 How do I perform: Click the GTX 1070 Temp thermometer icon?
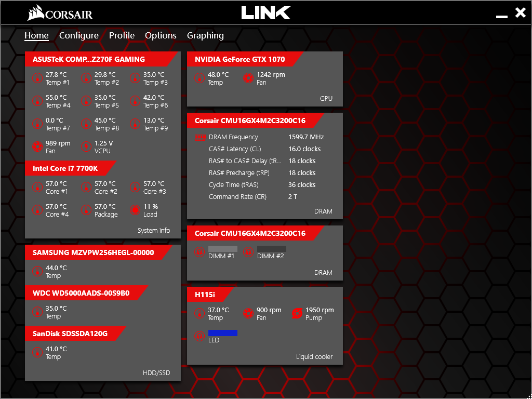click(199, 78)
